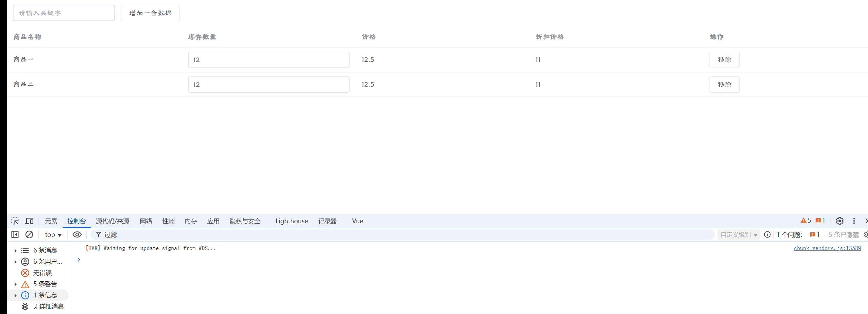The height and width of the screenshot is (314, 868).
Task: Switch to the 记录器 tab
Action: 327,221
